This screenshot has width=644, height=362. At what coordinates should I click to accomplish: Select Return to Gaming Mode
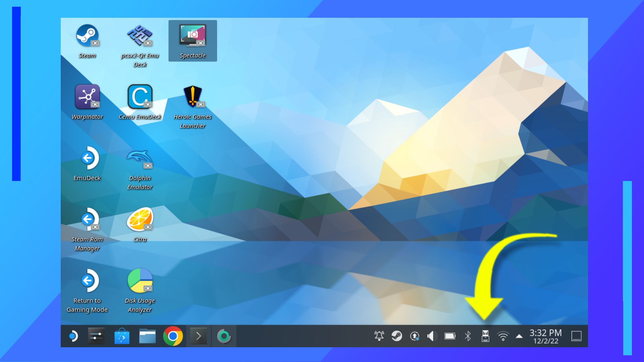pyautogui.click(x=88, y=281)
